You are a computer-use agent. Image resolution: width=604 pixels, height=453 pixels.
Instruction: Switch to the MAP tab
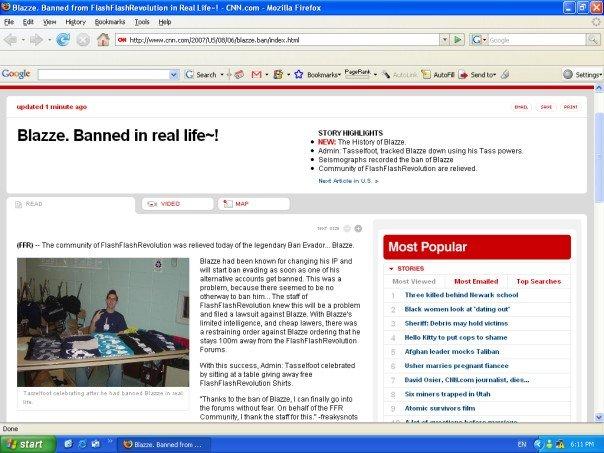[x=254, y=204]
